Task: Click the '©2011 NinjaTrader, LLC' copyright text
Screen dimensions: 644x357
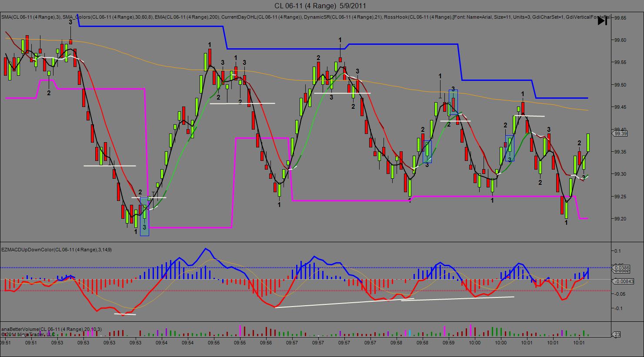Action: [x=28, y=334]
